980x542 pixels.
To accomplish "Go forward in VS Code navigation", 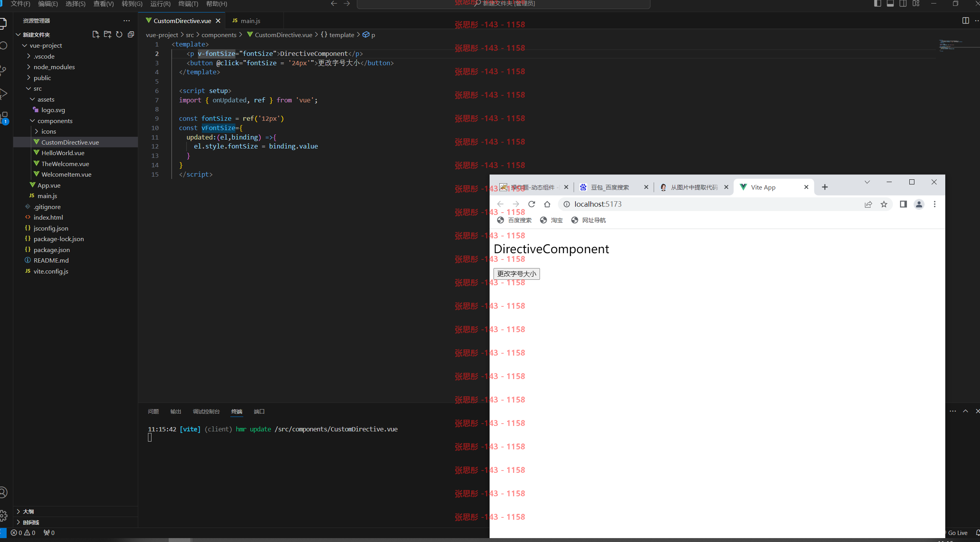I will pyautogui.click(x=347, y=4).
